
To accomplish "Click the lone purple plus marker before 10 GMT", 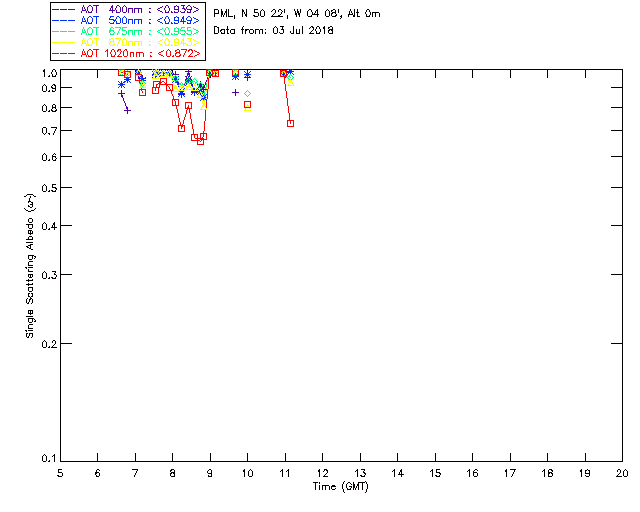I will 235,93.
